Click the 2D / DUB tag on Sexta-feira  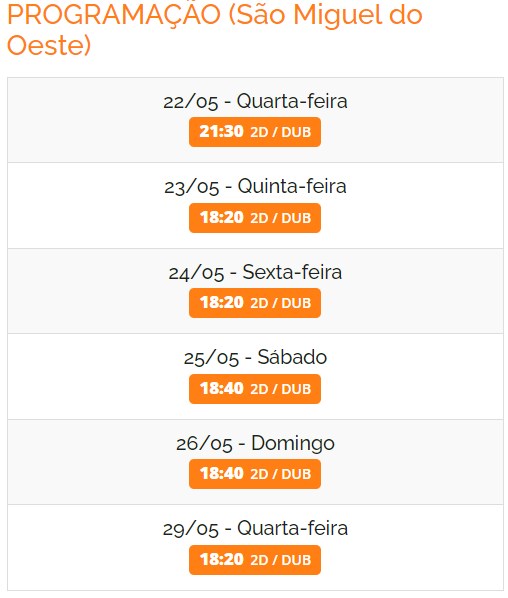pyautogui.click(x=280, y=303)
